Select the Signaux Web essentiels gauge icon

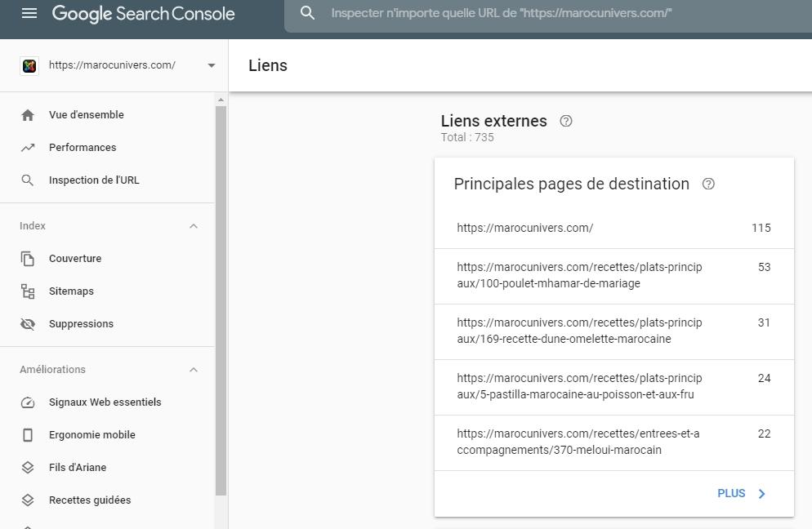click(27, 402)
